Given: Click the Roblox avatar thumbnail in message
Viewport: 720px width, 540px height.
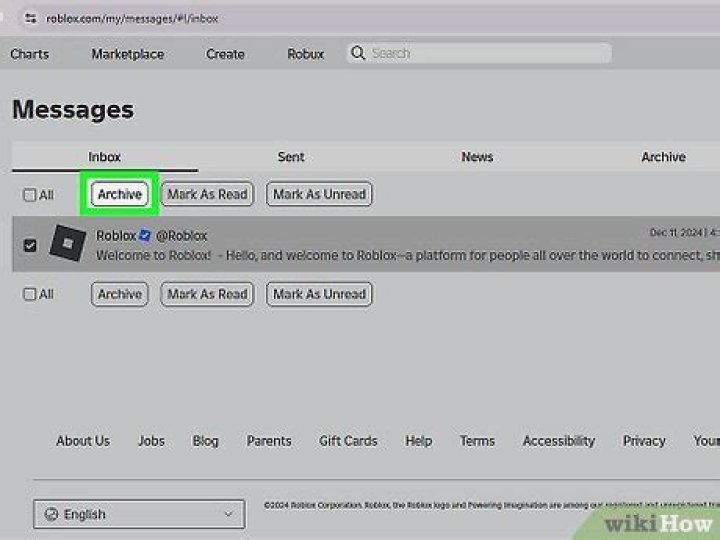Looking at the screenshot, I should pos(69,244).
